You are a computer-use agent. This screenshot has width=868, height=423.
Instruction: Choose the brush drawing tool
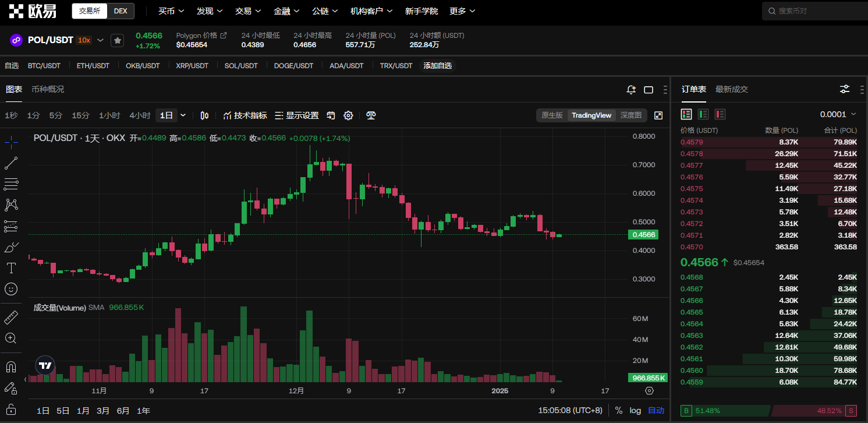pyautogui.click(x=11, y=248)
